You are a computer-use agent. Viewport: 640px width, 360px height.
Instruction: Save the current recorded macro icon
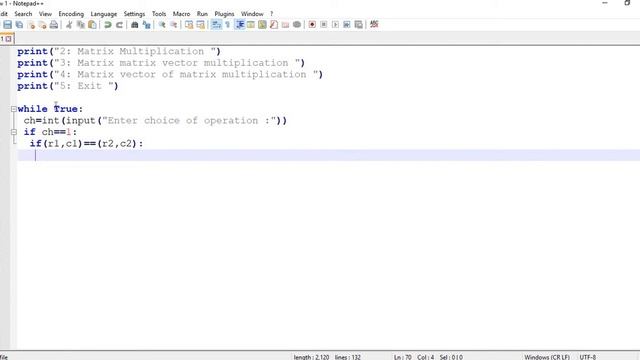(358, 25)
